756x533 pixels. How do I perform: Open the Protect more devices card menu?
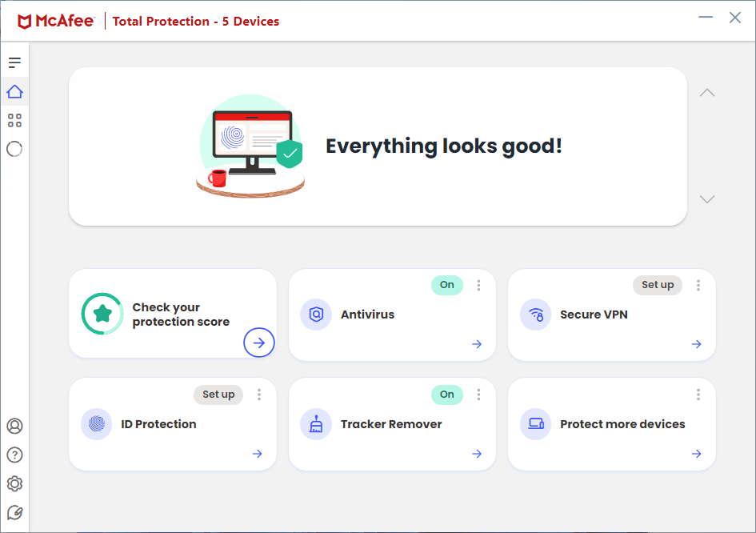coord(698,395)
